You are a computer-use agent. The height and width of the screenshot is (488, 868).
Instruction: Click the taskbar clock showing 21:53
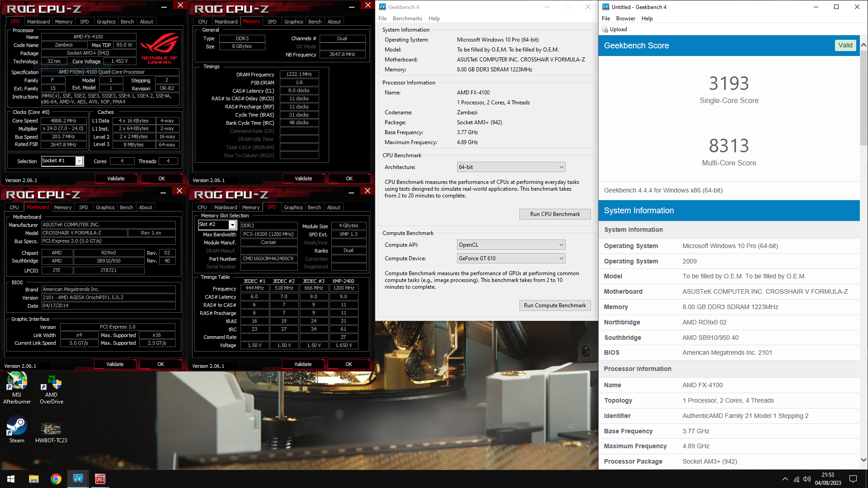pyautogui.click(x=828, y=479)
